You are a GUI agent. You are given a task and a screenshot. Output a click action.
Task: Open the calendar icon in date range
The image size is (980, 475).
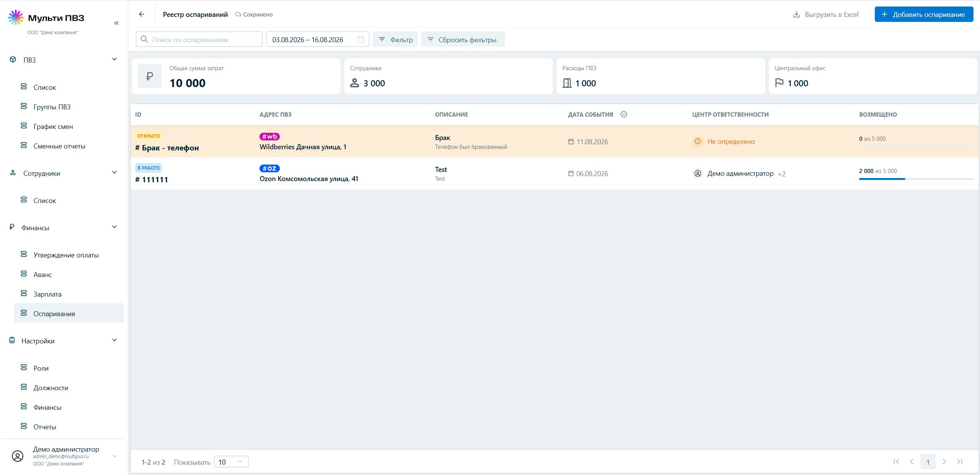pyautogui.click(x=360, y=39)
